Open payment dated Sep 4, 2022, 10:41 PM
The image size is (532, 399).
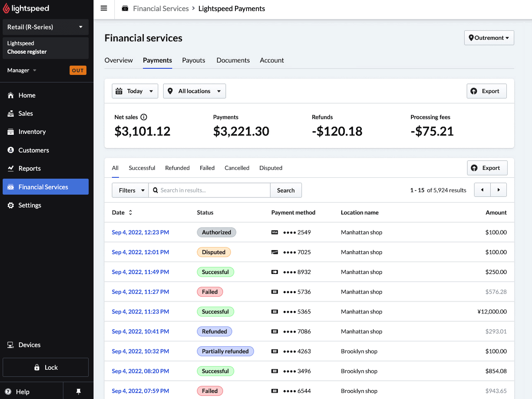141,332
